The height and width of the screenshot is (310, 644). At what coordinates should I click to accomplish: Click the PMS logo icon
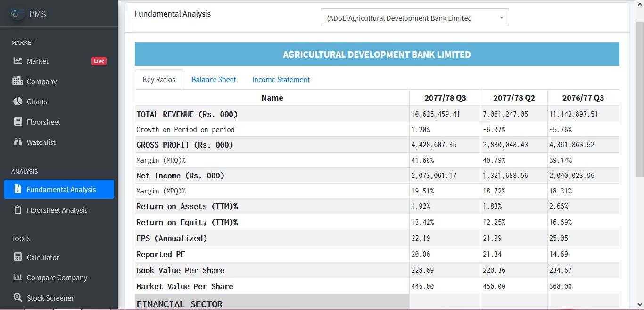pos(17,14)
